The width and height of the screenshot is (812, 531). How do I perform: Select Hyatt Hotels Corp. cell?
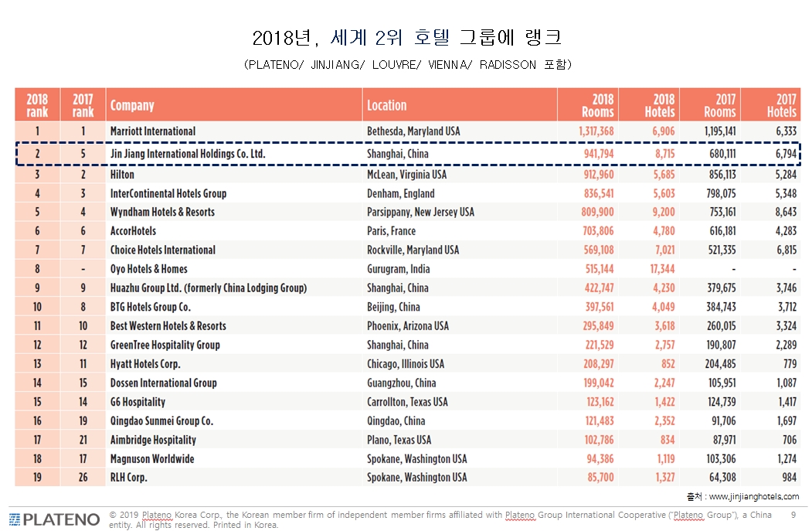(145, 364)
